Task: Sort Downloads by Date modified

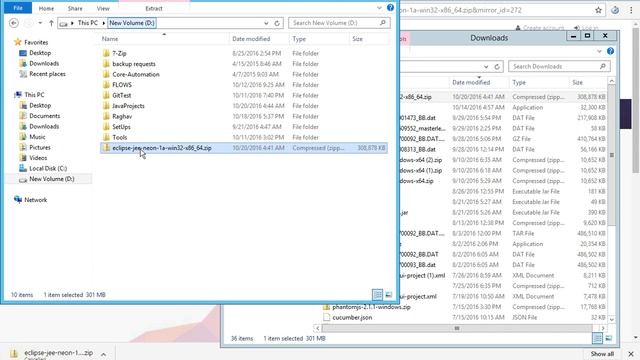Action: point(471,82)
